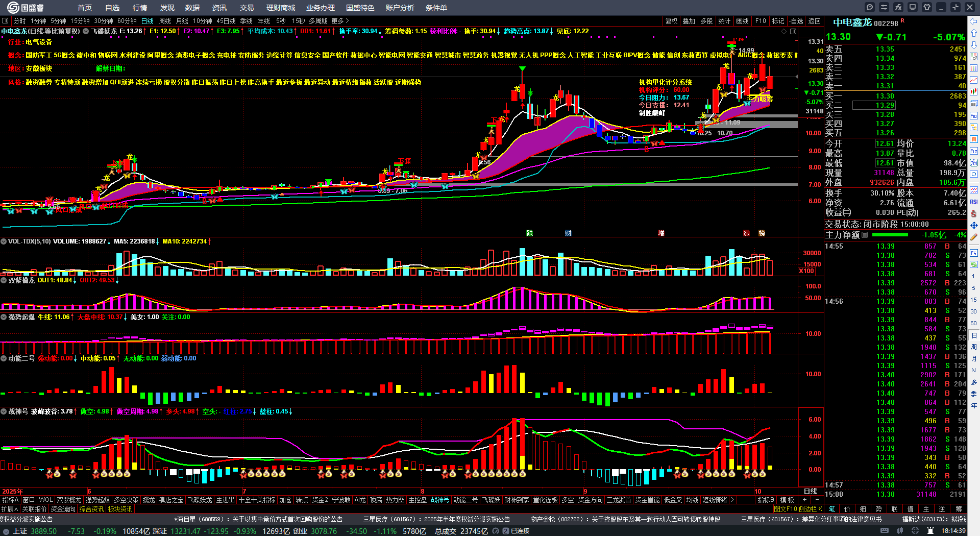Open the 交易 menu
Viewport: 980px width, 536px height.
click(x=247, y=8)
